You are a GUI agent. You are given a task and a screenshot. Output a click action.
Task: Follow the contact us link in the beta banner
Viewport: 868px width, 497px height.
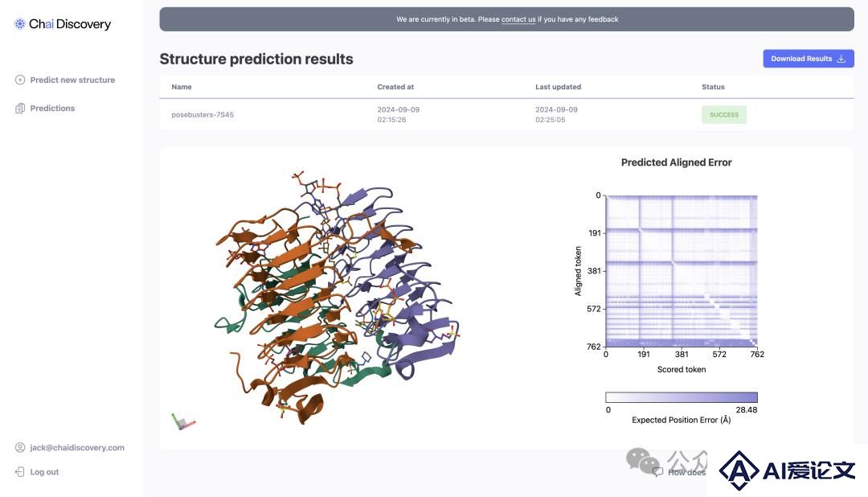(x=518, y=19)
